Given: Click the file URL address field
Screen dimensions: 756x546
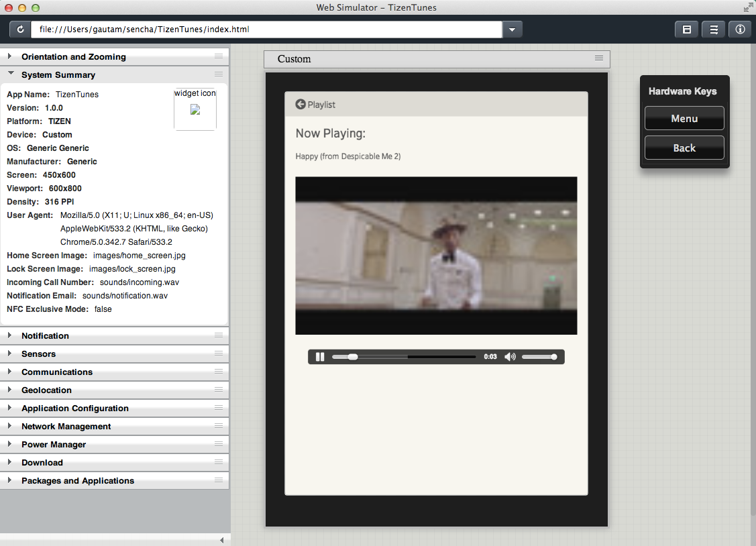Looking at the screenshot, I should (266, 30).
